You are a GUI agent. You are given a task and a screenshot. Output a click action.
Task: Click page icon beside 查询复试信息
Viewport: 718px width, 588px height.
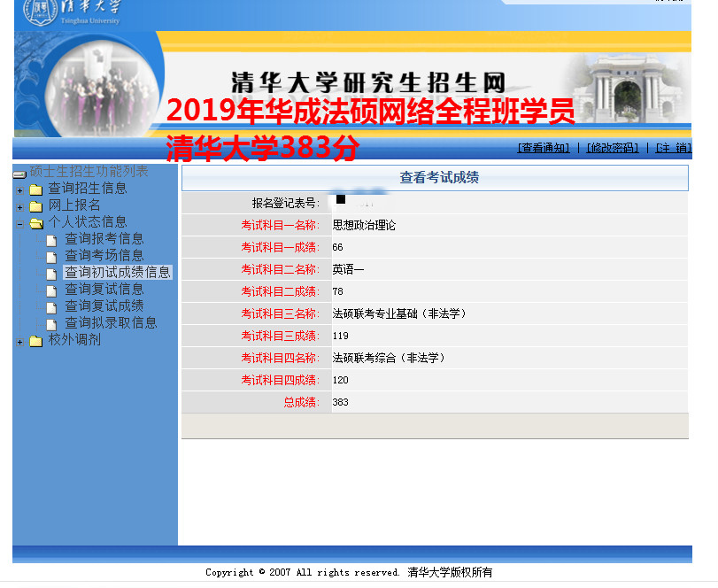51,290
